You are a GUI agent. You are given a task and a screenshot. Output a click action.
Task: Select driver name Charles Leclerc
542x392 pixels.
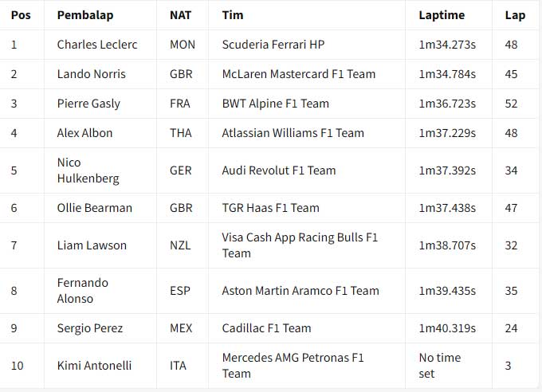97,45
